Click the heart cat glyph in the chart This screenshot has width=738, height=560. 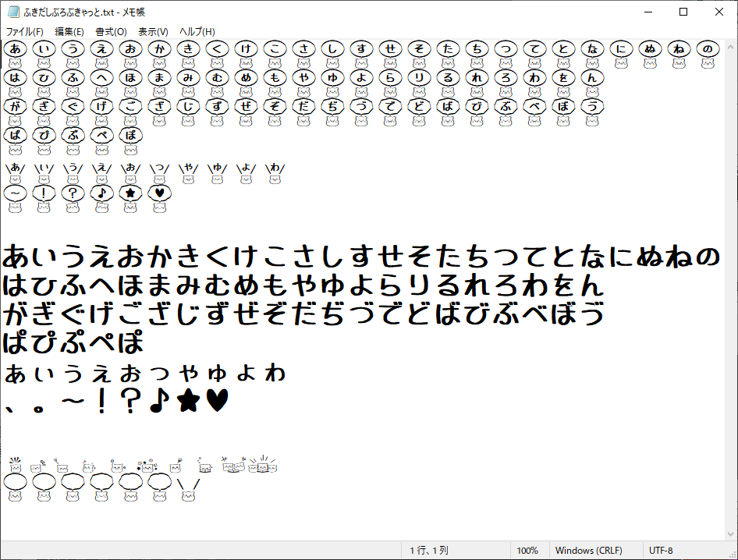pos(159,193)
